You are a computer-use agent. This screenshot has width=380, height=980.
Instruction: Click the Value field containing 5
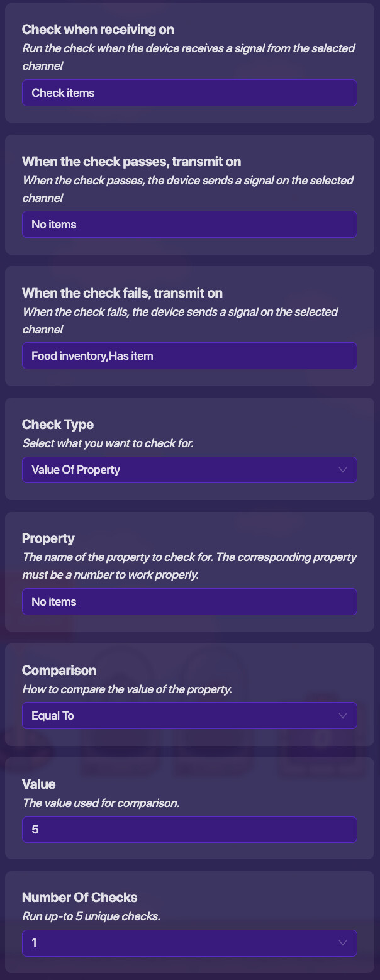coord(189,830)
